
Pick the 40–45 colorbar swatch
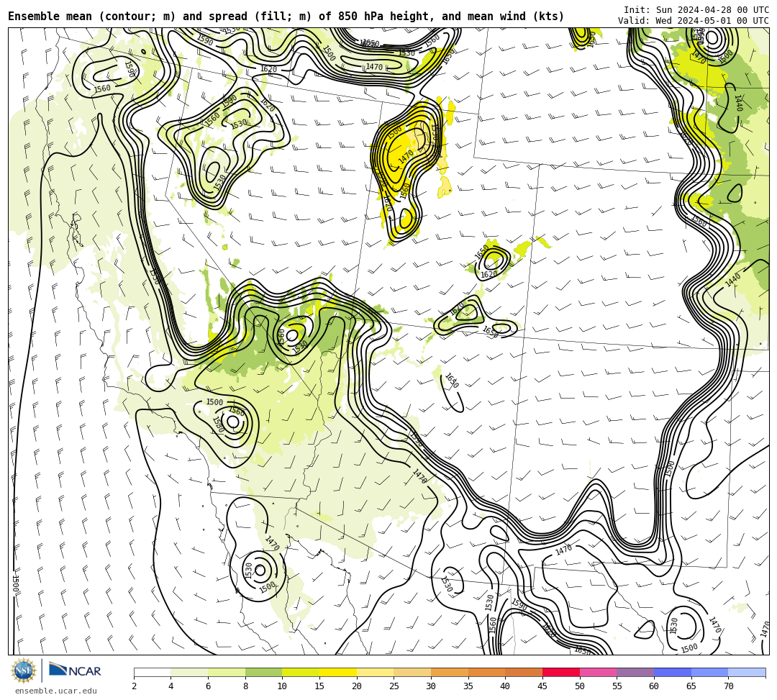pyautogui.click(x=524, y=673)
